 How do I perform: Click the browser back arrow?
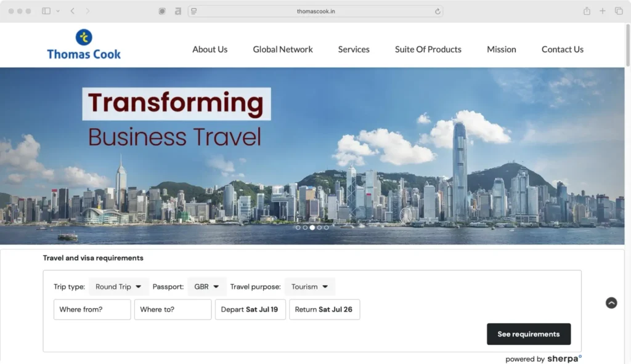(x=71, y=10)
